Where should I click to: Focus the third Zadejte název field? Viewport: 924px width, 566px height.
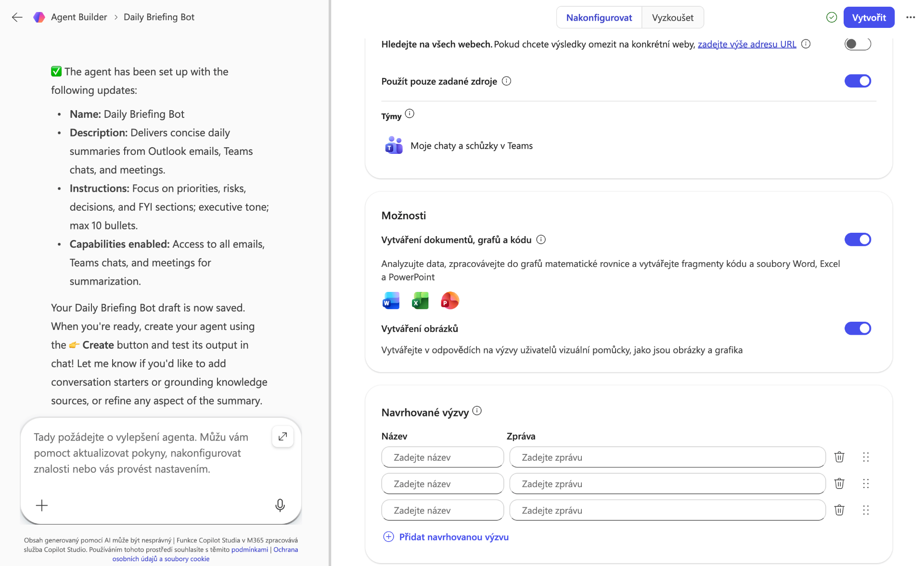443,510
